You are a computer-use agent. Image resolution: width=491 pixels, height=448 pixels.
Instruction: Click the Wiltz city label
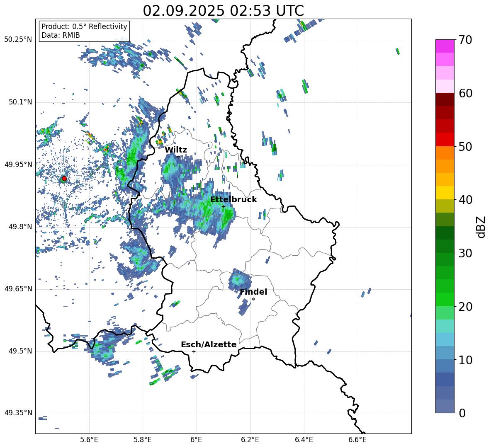point(176,150)
